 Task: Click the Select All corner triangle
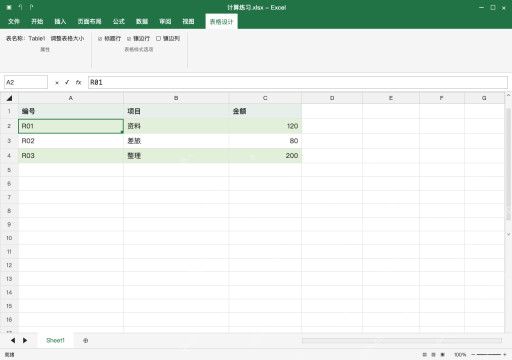[x=9, y=98]
